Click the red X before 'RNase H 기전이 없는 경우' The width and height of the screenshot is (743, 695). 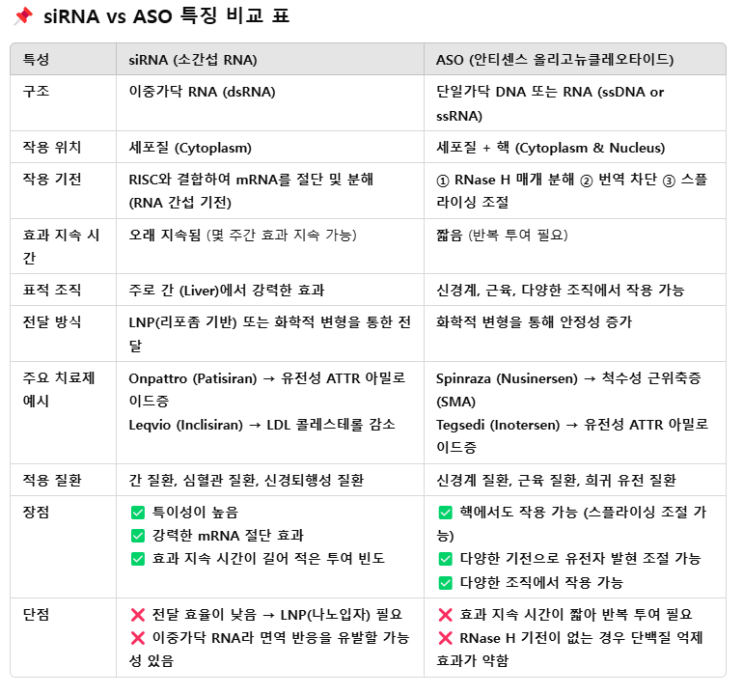[446, 637]
